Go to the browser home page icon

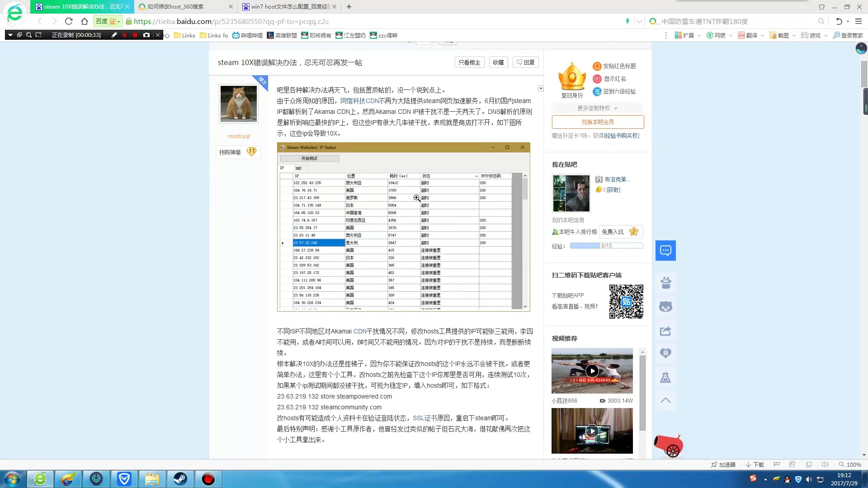84,21
